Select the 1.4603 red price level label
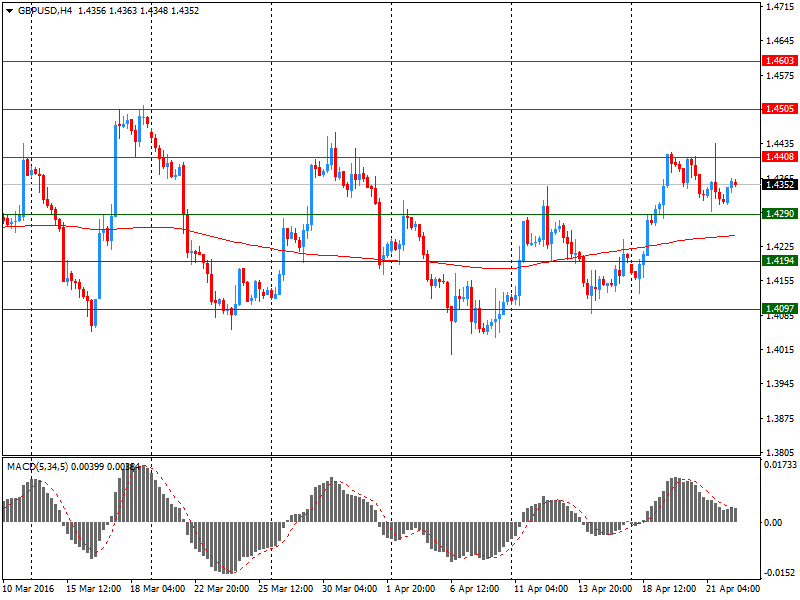The width and height of the screenshot is (800, 600). [x=780, y=61]
